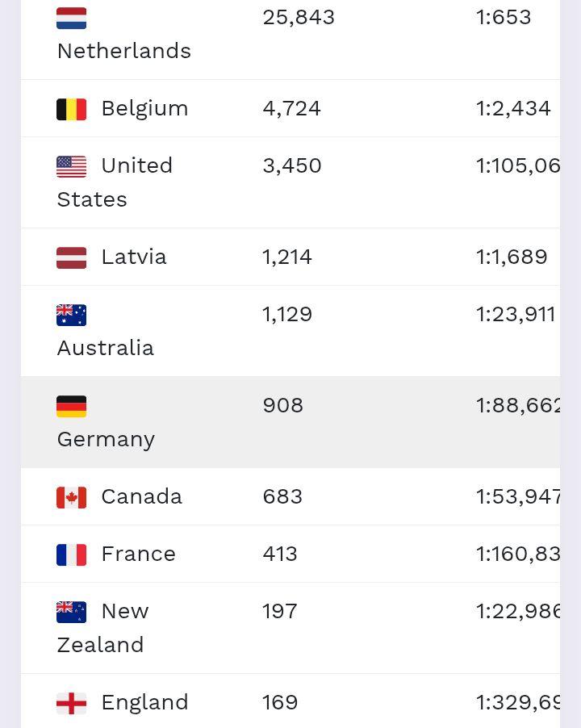Click the New Zealand flag icon
This screenshot has height=728, width=581.
(72, 612)
